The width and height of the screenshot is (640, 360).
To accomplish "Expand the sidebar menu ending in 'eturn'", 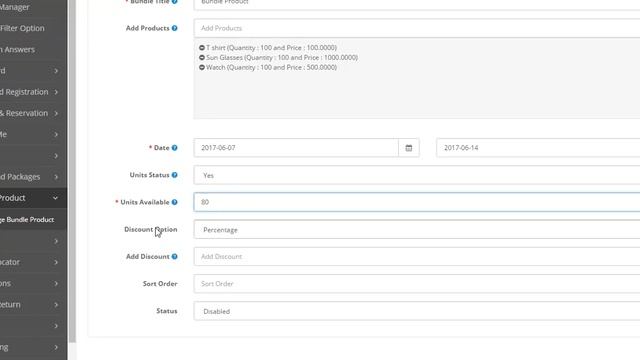I will click(33, 304).
